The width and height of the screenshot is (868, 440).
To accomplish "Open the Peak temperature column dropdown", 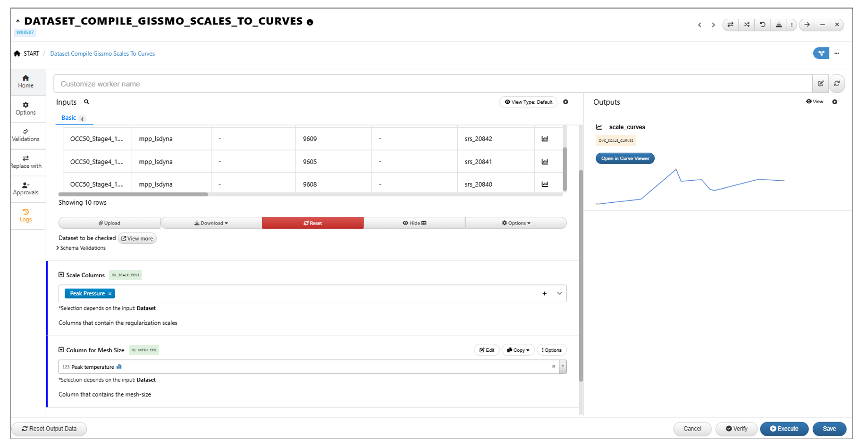I will [562, 366].
